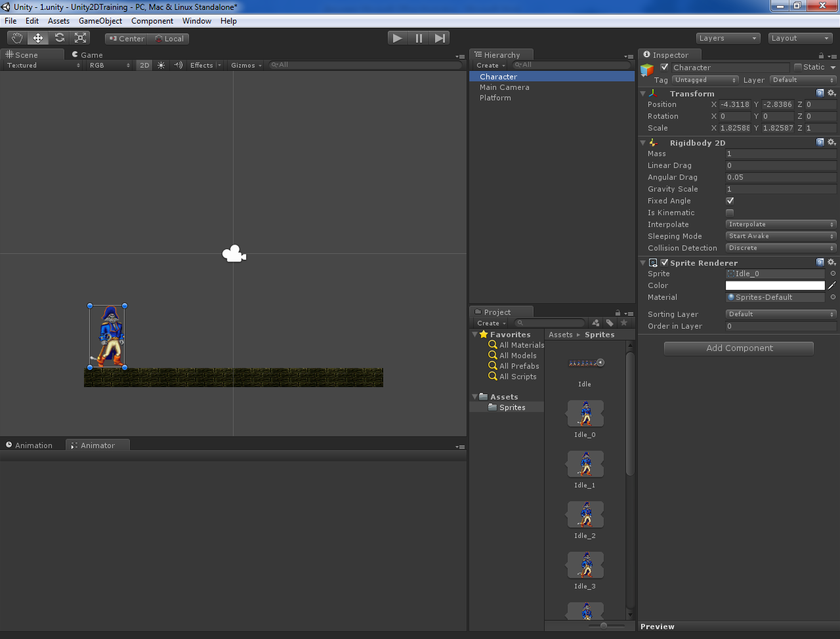Image resolution: width=840 pixels, height=639 pixels.
Task: Toggle the 2D scene view mode
Action: pos(144,66)
